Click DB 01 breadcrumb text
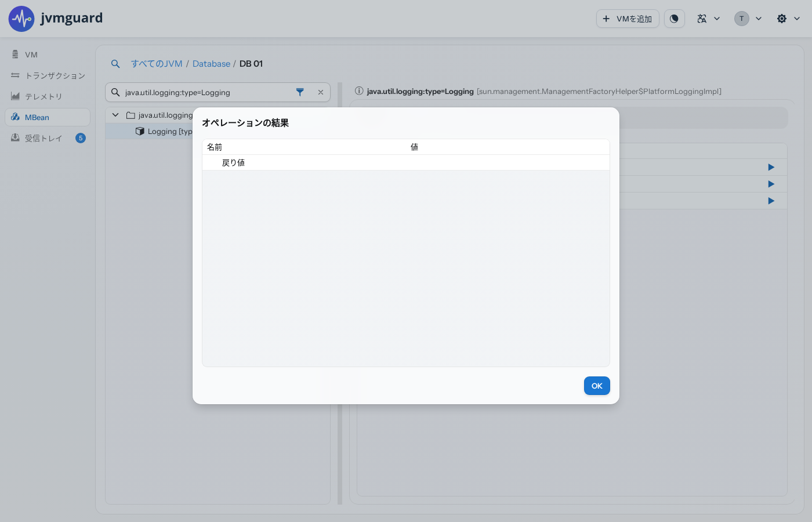Image resolution: width=812 pixels, height=522 pixels. click(x=251, y=64)
